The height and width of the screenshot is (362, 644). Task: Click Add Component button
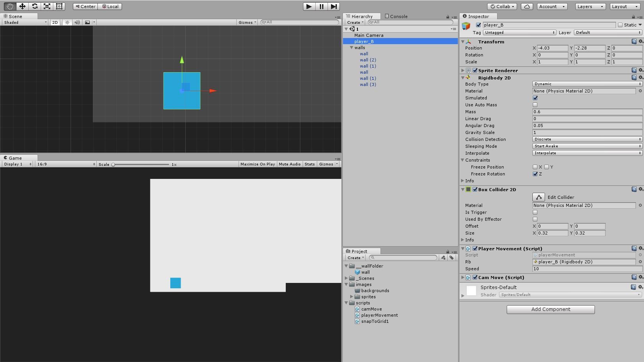tap(550, 309)
